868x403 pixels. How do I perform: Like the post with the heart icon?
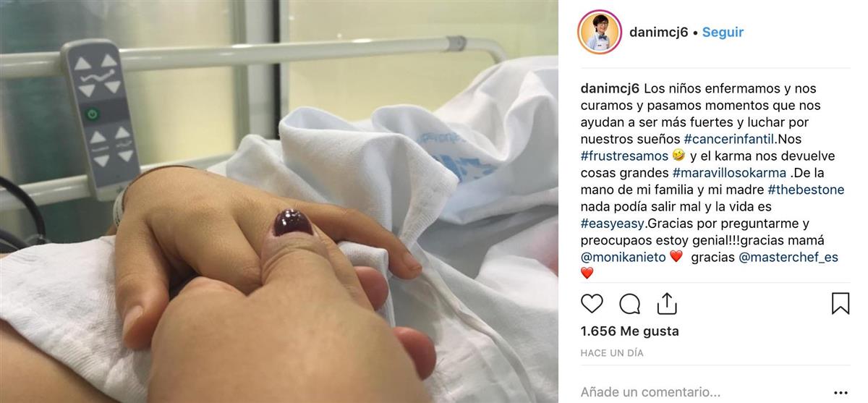tap(592, 303)
